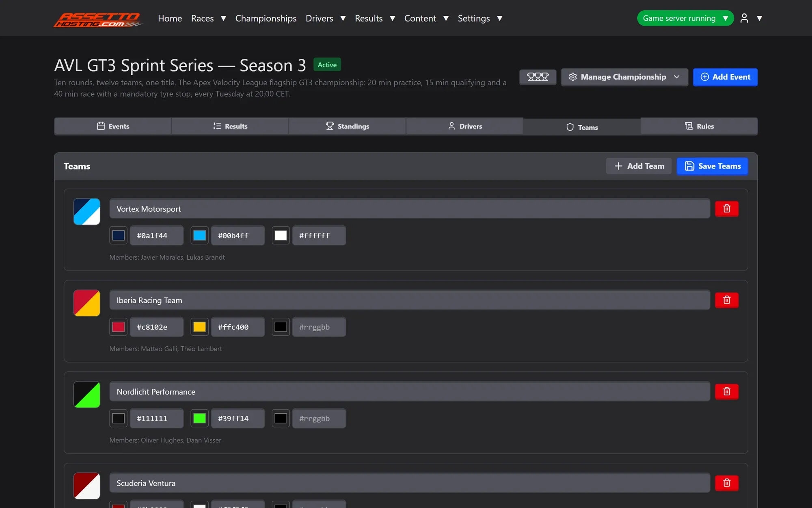Open Nordlicht Performance's third color swatch
Screen dimensions: 812x508
pos(281,419)
